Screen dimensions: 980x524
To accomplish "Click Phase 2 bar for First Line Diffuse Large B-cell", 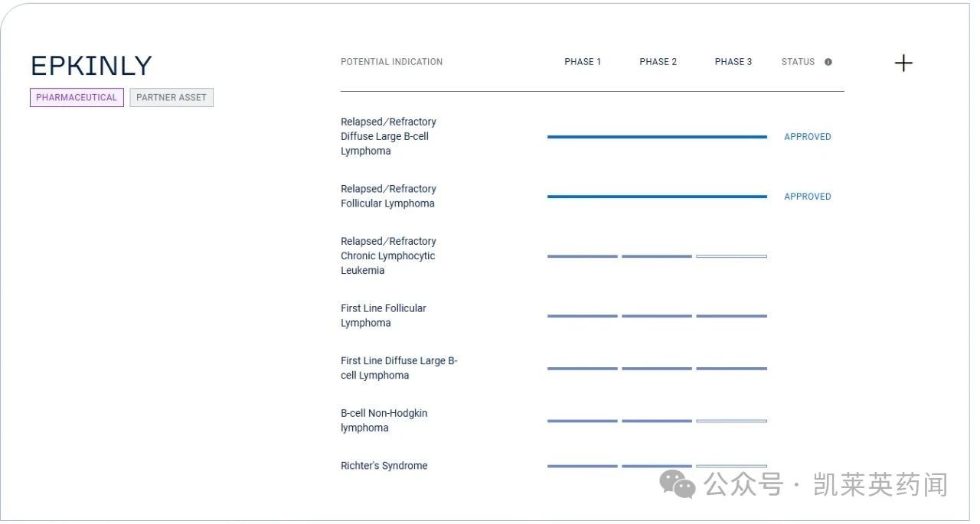I will click(x=657, y=369).
